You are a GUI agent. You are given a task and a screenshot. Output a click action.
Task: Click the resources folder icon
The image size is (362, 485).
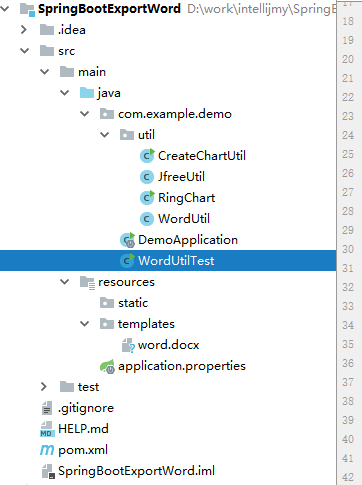coord(87,283)
